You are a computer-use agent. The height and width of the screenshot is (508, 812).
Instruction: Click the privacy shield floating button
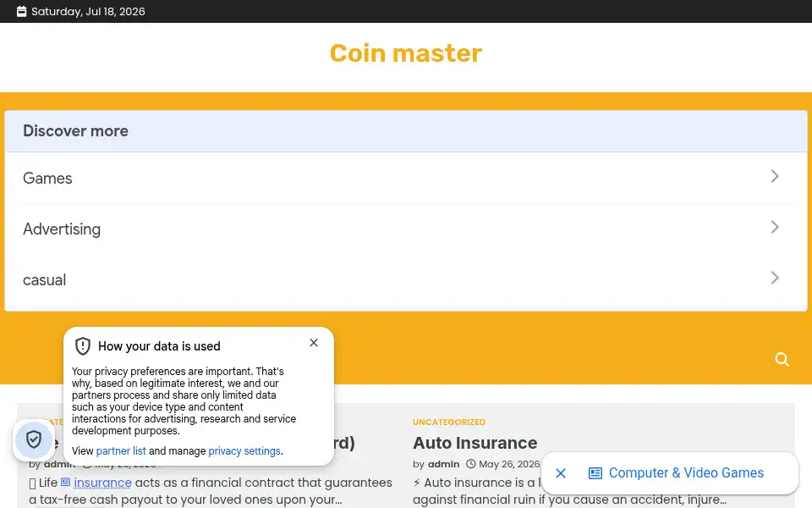click(34, 439)
